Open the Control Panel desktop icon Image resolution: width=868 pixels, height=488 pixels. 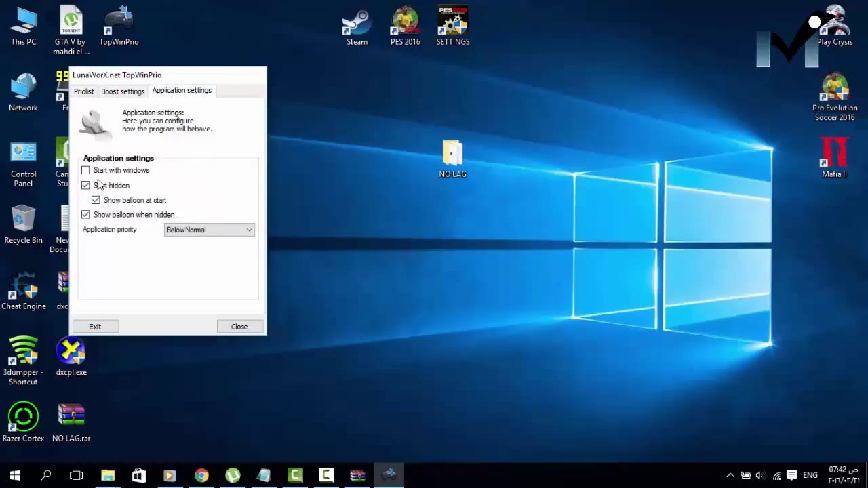coord(23,164)
